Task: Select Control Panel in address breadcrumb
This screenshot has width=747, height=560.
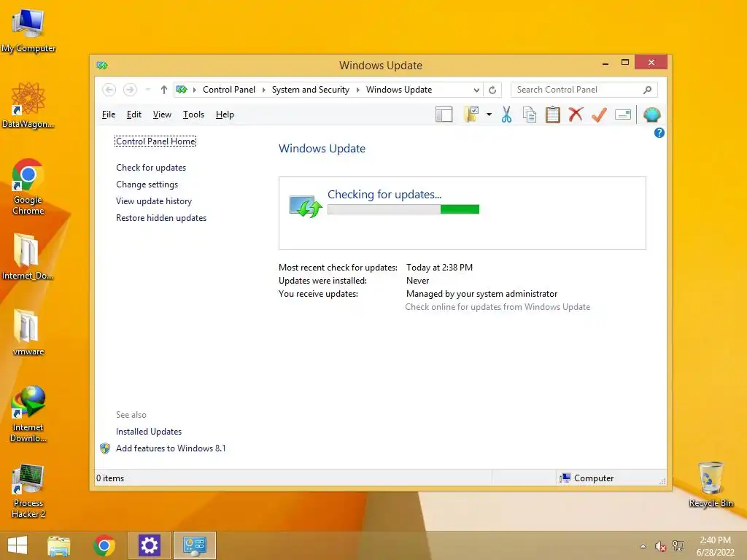Action: click(x=228, y=90)
